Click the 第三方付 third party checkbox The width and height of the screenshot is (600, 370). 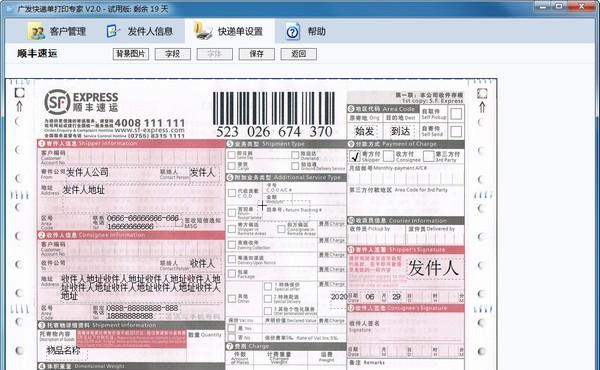(429, 156)
